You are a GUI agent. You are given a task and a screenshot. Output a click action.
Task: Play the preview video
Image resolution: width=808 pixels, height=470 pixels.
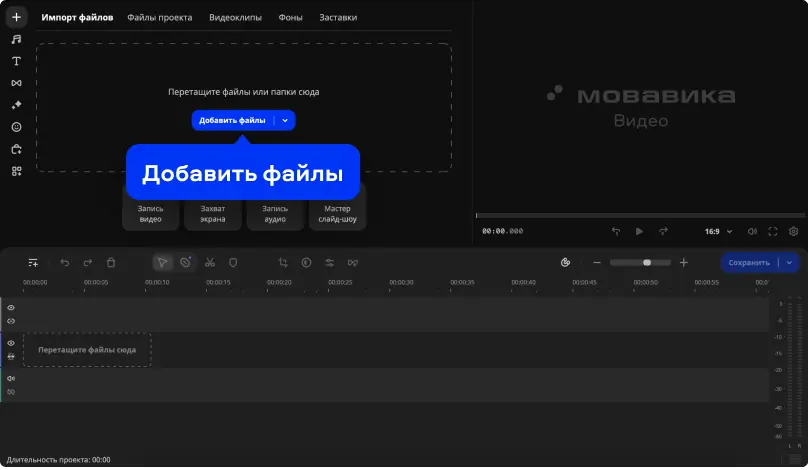click(639, 231)
